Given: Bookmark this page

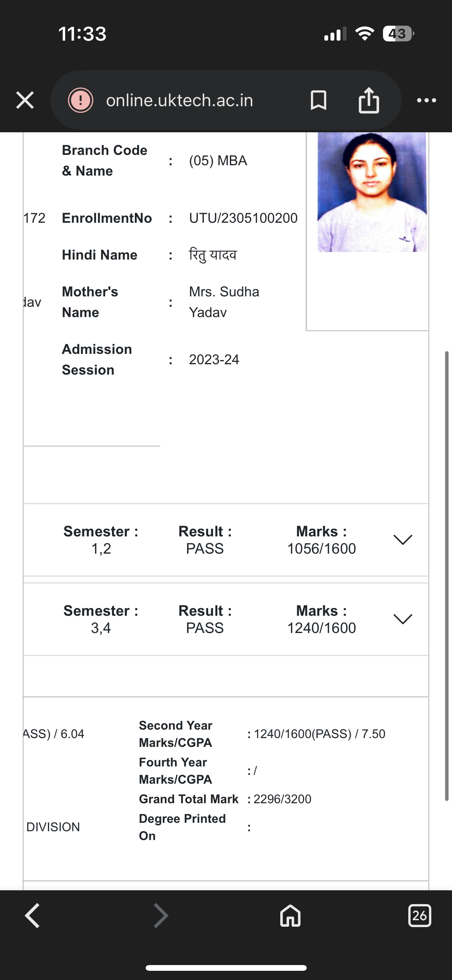Looking at the screenshot, I should coord(318,100).
